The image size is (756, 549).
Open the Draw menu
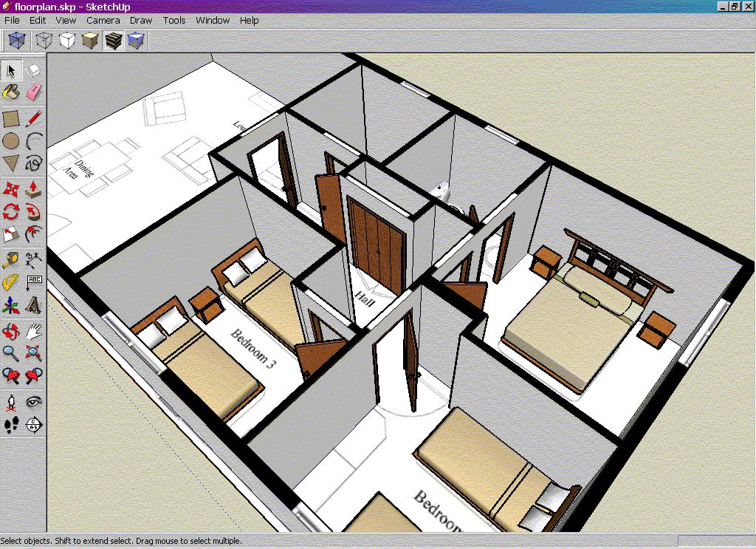click(141, 21)
